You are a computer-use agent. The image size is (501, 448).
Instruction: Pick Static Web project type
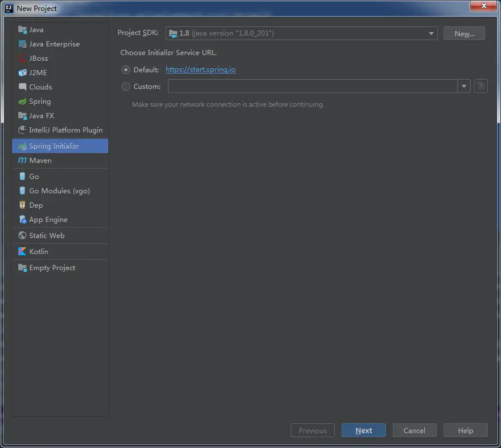pyautogui.click(x=60, y=235)
